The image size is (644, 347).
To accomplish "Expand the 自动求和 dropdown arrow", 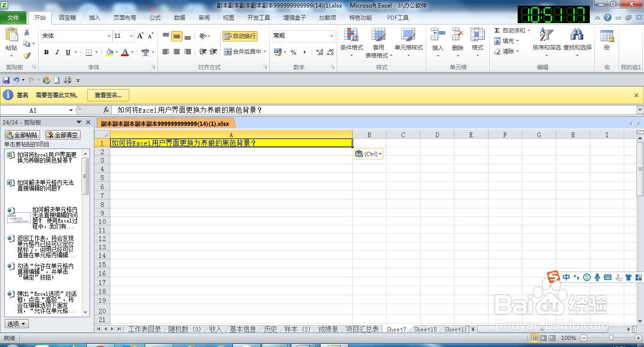I will click(x=528, y=31).
